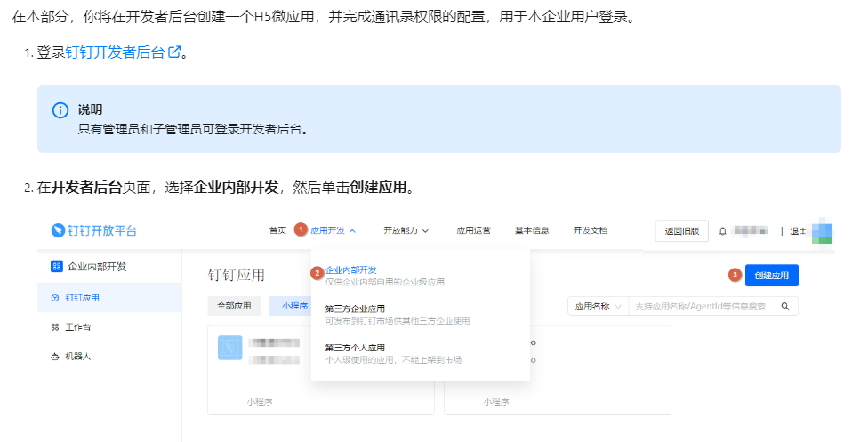Click 个人级使用的应用 description text
868x442 pixels.
click(393, 360)
